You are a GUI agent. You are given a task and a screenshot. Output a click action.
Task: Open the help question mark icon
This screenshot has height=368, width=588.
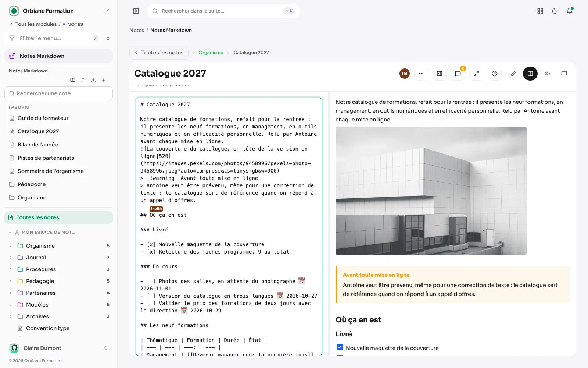click(x=495, y=74)
